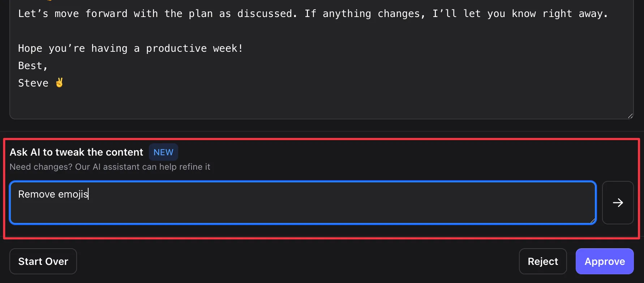Click the signature line 'Best,'

[x=33, y=66]
